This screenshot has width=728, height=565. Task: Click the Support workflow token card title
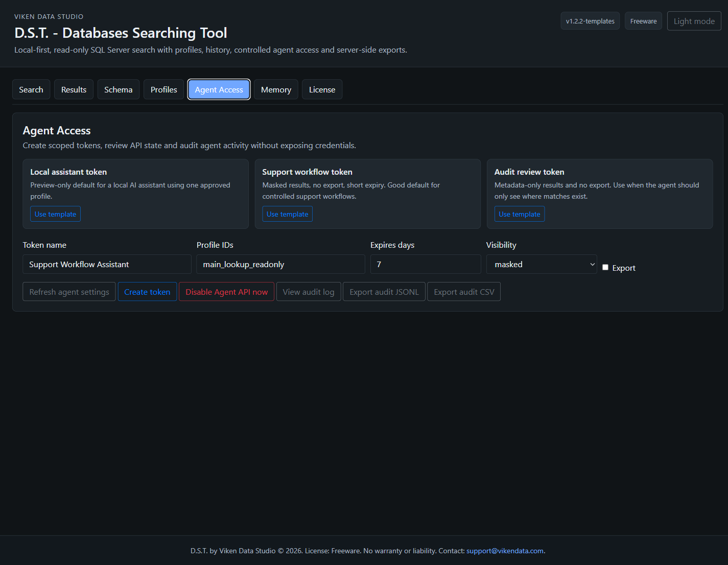308,172
